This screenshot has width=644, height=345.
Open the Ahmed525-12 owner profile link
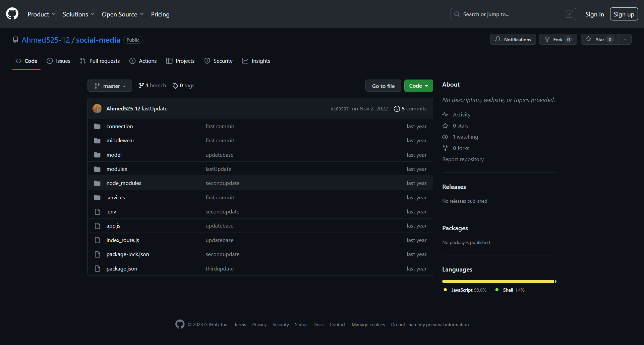(46, 40)
